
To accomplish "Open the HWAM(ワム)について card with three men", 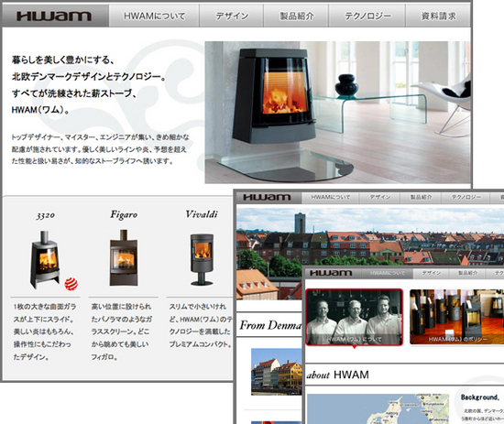I will [x=354, y=317].
